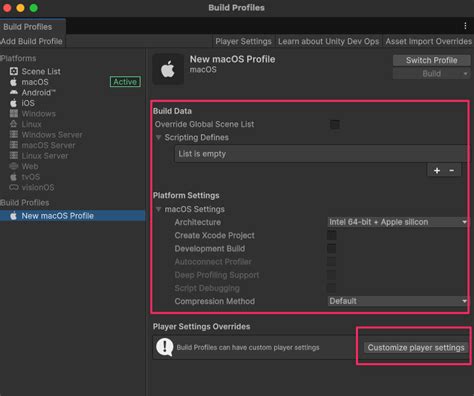This screenshot has width=474, height=396.
Task: Select the iOS platform row
Action: tap(73, 103)
